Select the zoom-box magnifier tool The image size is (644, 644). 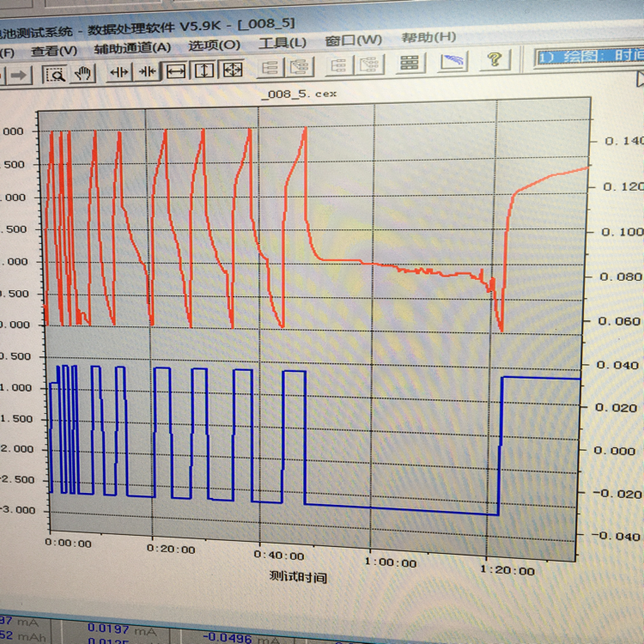pyautogui.click(x=55, y=75)
